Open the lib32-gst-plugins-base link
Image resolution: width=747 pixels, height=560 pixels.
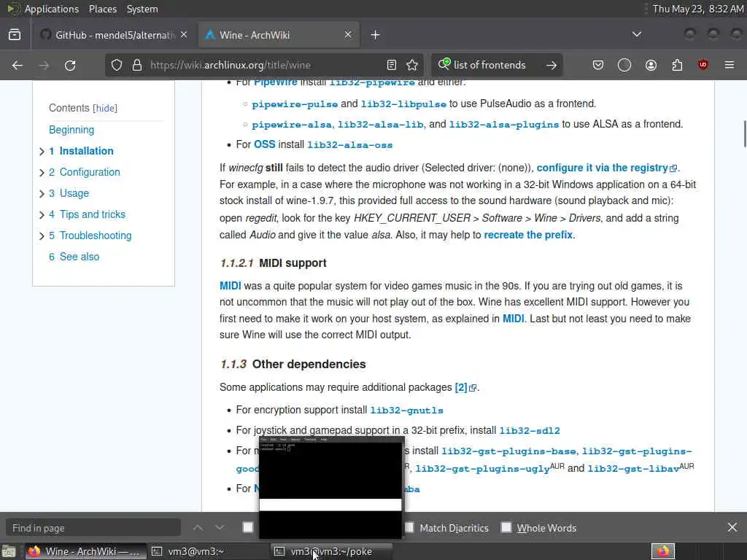point(508,451)
